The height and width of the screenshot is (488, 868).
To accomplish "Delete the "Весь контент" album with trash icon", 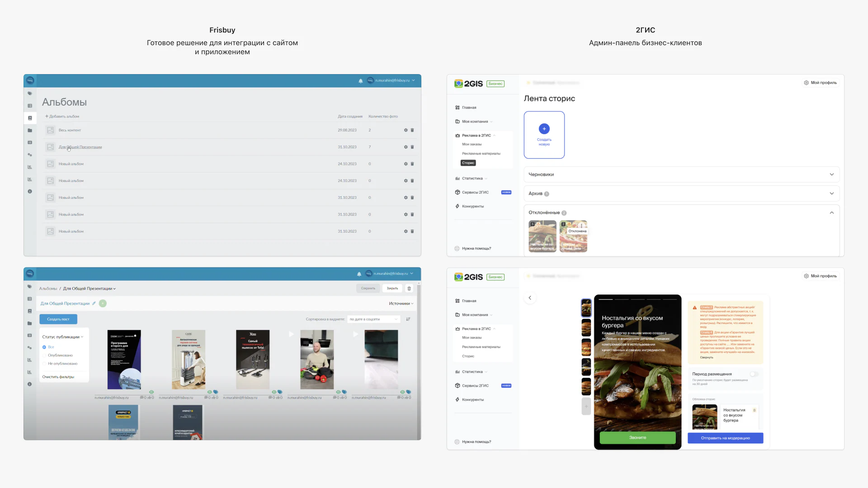I will coord(412,130).
